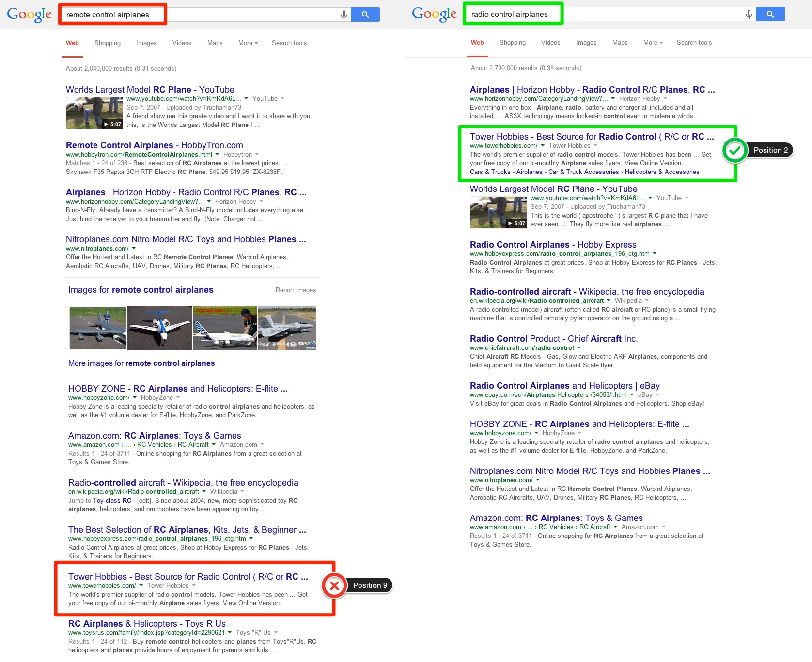This screenshot has height=662, width=812.
Task: Select the Maps tab in the left results
Action: pyautogui.click(x=215, y=43)
